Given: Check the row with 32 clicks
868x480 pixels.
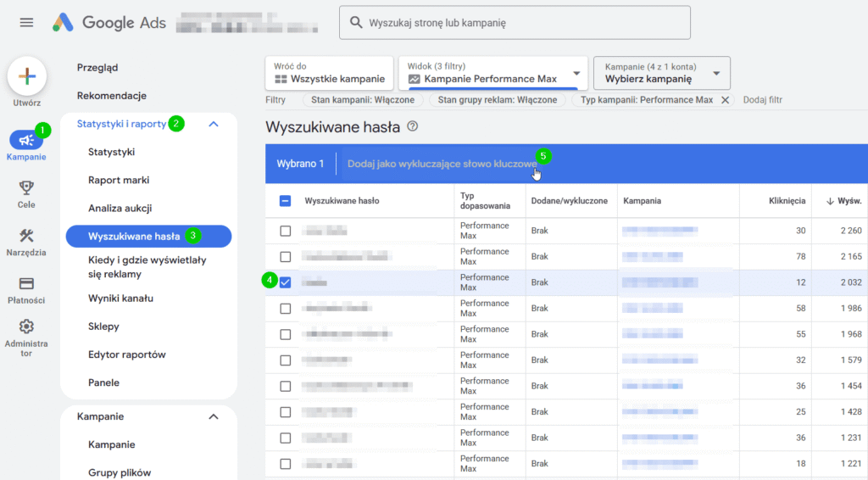Looking at the screenshot, I should click(x=285, y=360).
